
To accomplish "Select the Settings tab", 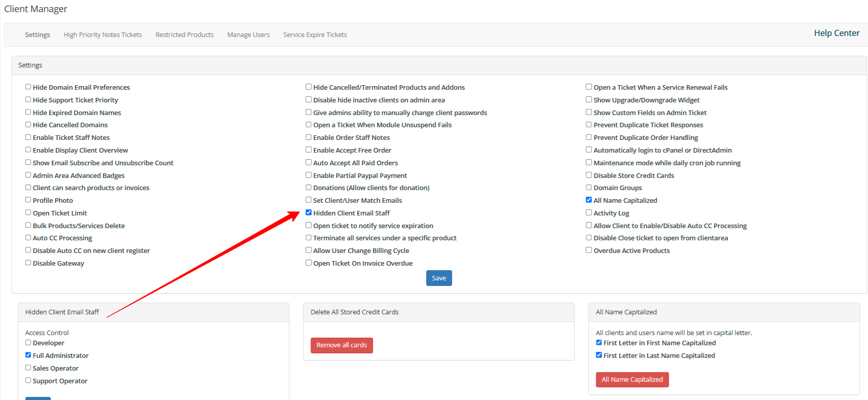I will coord(37,35).
